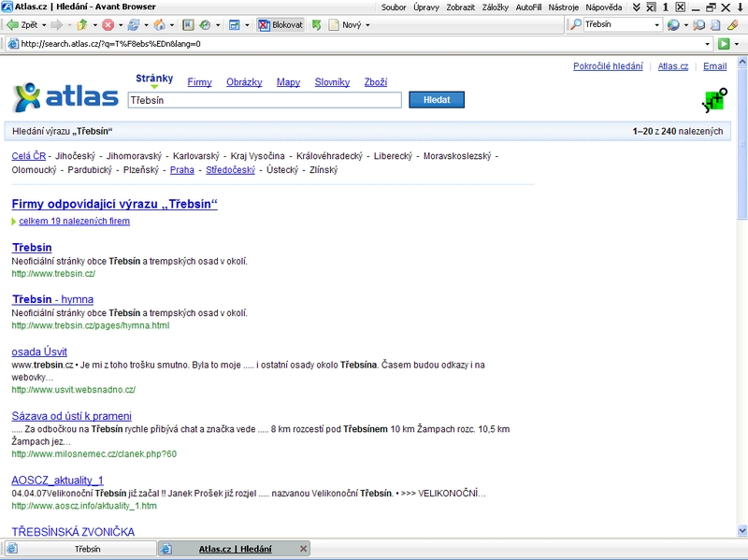748x560 pixels.
Task: Open a new blank page with Nový
Action: (x=345, y=25)
